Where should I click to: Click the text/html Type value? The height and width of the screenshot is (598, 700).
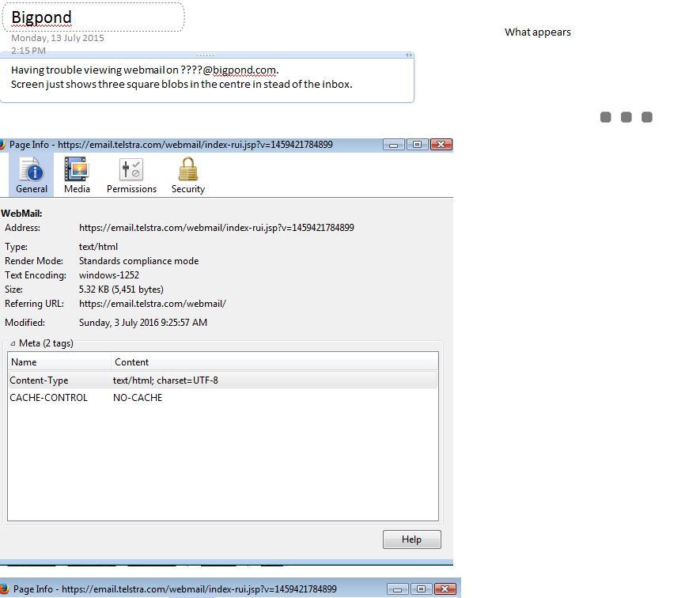pyautogui.click(x=98, y=247)
